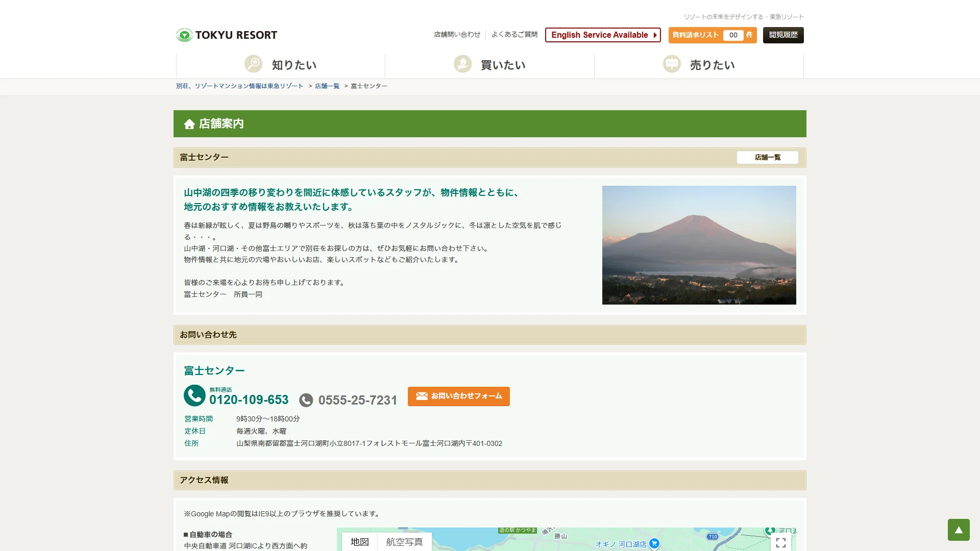Click ■自動車の場合 heading
The image size is (980, 551).
pos(208,535)
